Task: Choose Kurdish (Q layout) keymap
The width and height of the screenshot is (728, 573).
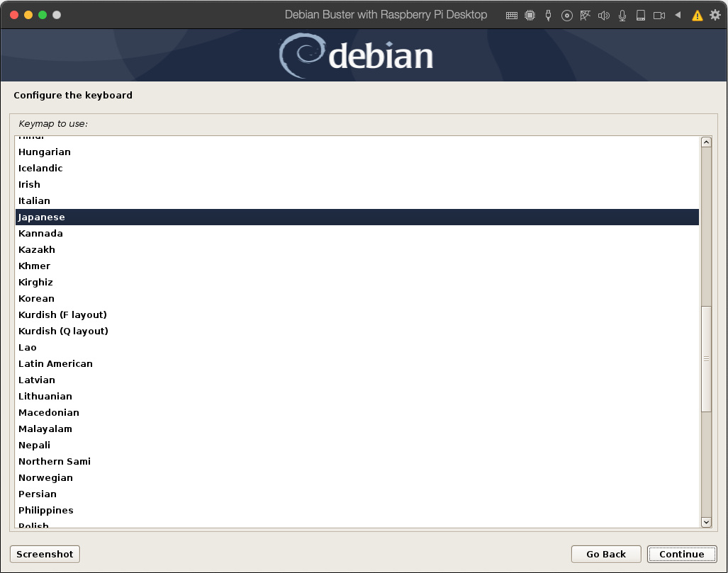Action: (357, 331)
